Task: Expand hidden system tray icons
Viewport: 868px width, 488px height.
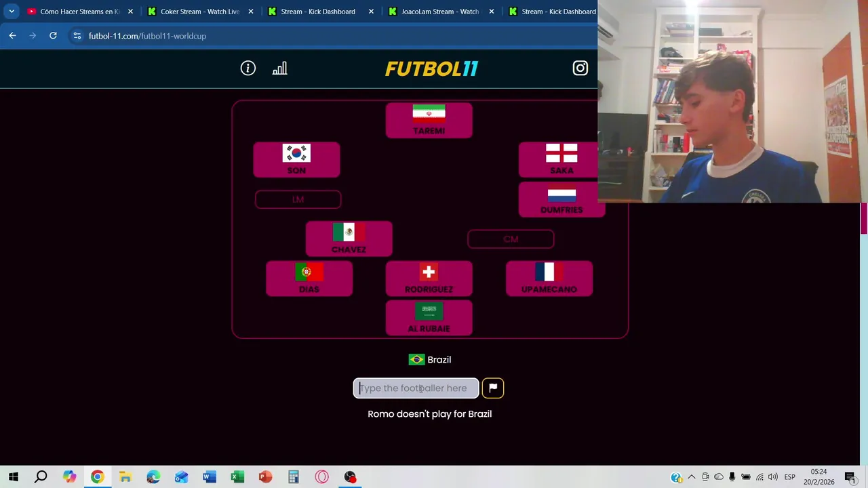Action: point(692,477)
